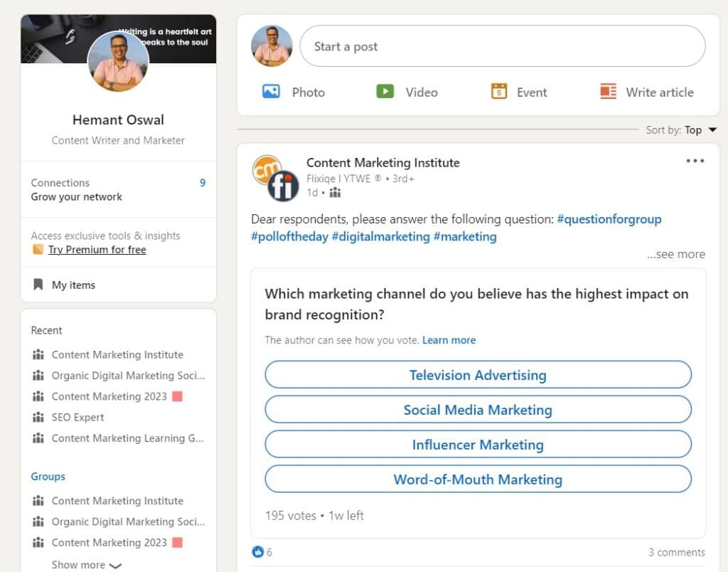Screen dimensions: 728x572
Task: Expand post text with see more
Action: coord(676,254)
